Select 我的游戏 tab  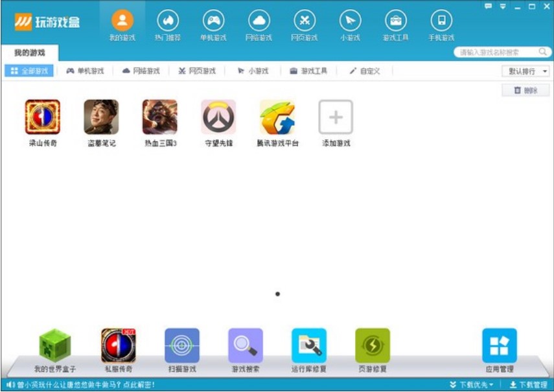coord(30,53)
